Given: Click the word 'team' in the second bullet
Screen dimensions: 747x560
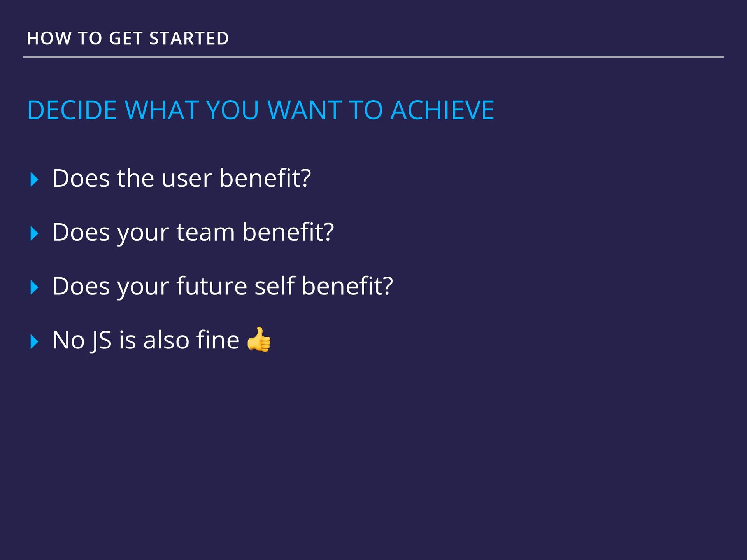Looking at the screenshot, I should pos(206,233).
